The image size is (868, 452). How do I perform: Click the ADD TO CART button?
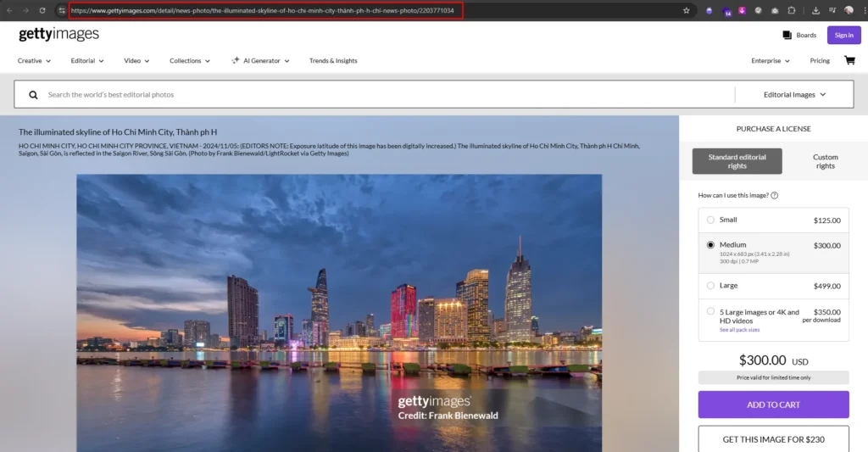coord(773,405)
